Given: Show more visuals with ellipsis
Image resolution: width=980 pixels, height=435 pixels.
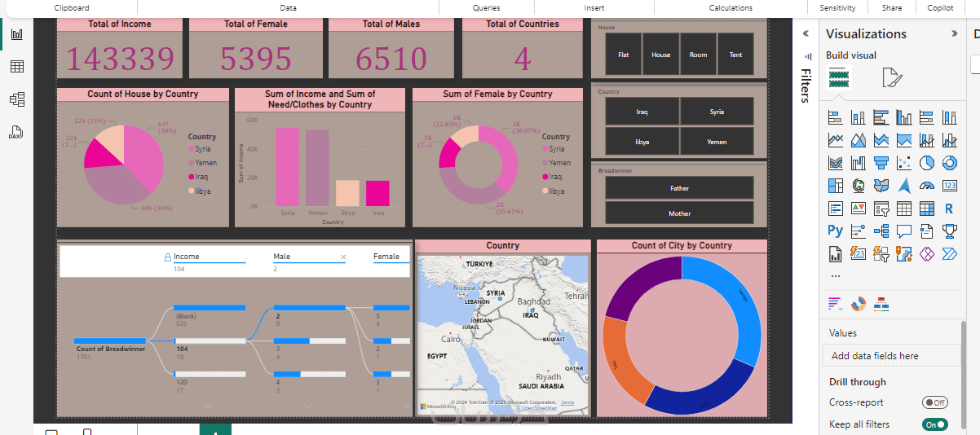Looking at the screenshot, I should [835, 276].
